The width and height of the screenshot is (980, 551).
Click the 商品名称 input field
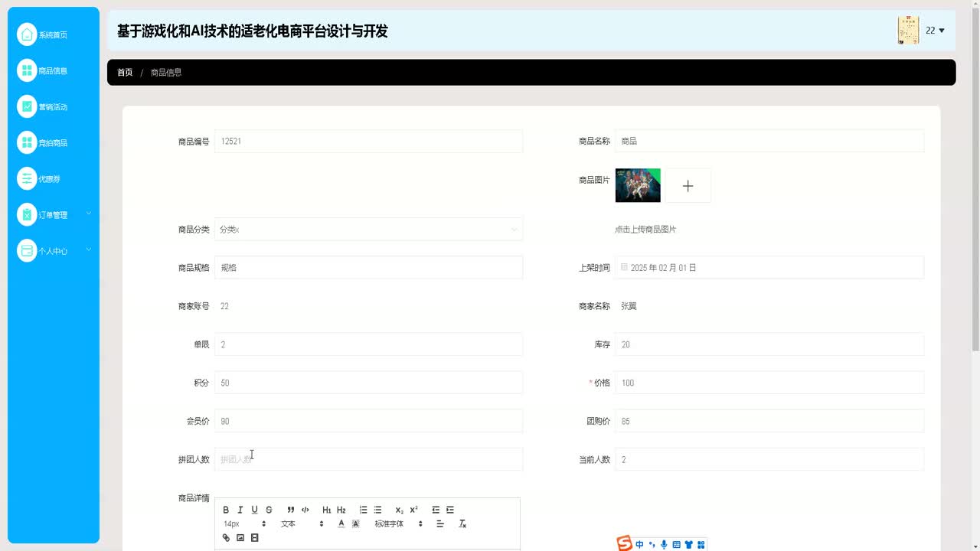(769, 141)
